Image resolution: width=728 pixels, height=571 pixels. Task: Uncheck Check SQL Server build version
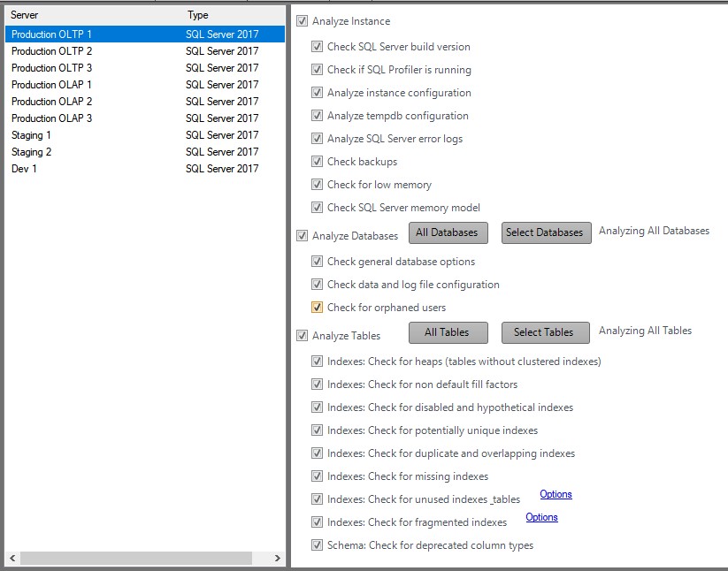point(318,47)
